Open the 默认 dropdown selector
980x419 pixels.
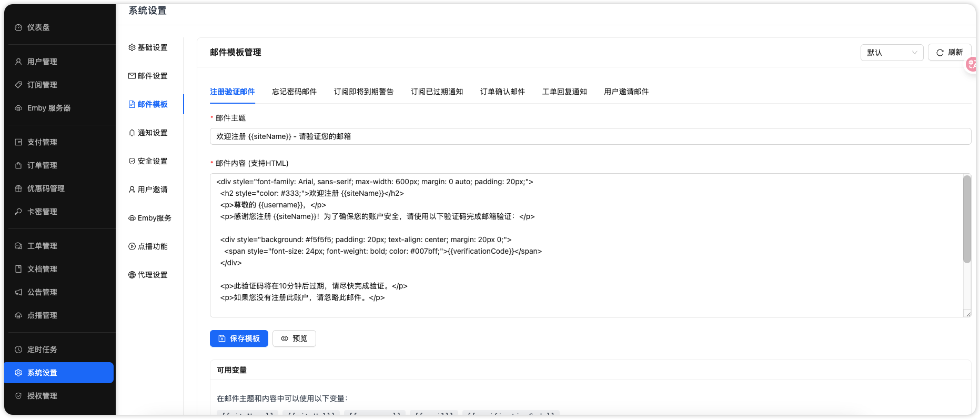pos(892,53)
